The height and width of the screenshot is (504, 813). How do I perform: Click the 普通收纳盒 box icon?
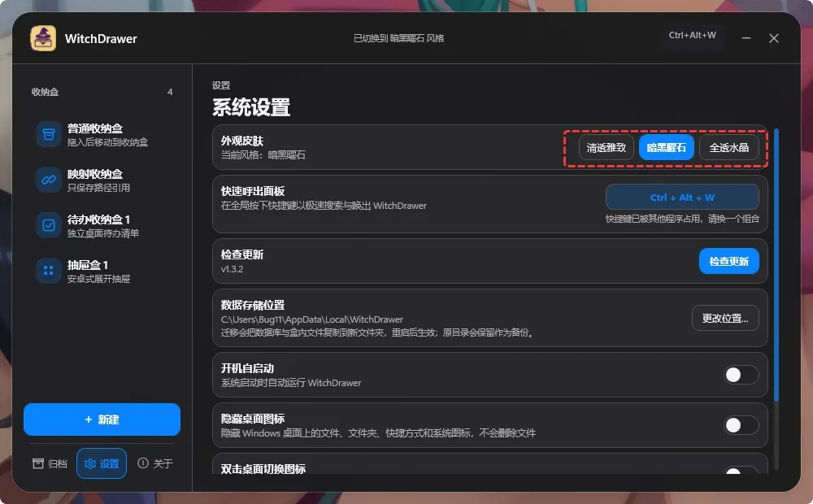pos(49,134)
